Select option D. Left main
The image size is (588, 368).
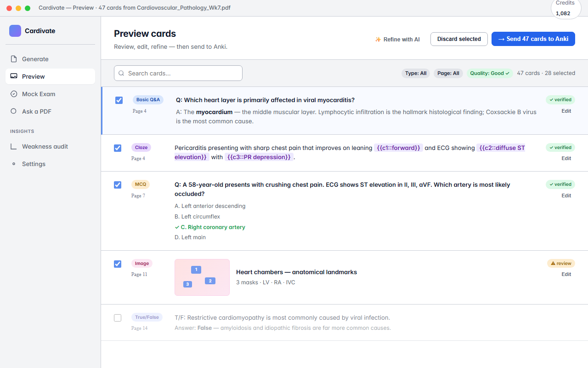point(190,237)
